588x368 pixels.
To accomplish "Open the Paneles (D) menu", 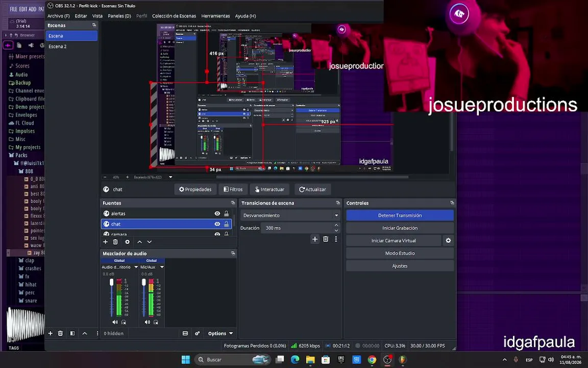I will (119, 16).
